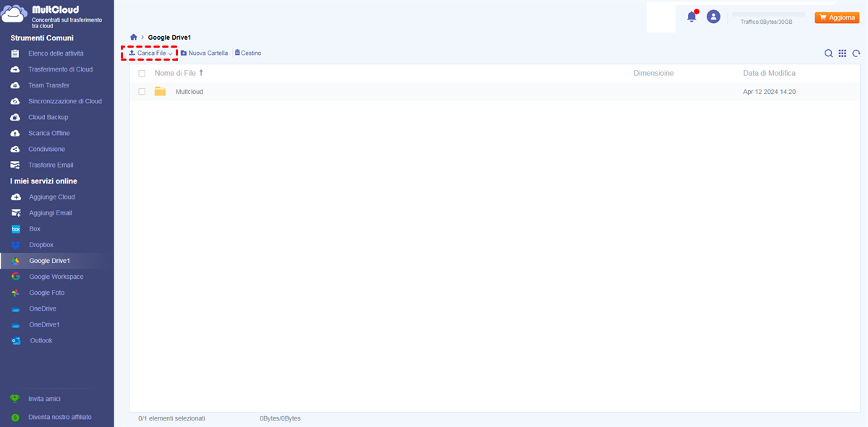Tick the Multcloud folder checkbox

click(x=142, y=92)
